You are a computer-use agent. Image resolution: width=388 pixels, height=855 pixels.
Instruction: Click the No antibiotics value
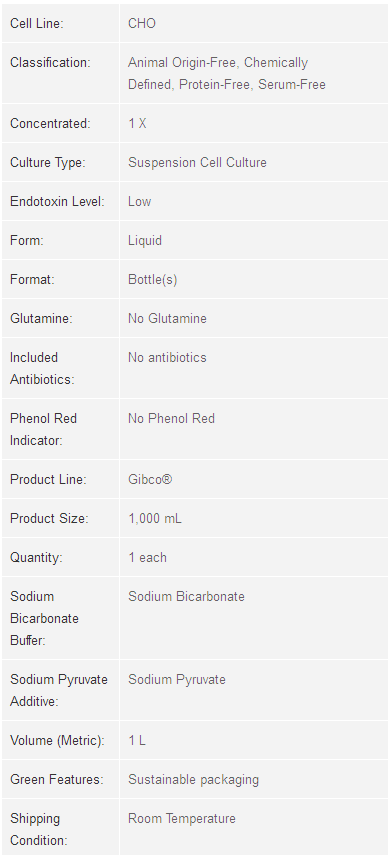[167, 358]
